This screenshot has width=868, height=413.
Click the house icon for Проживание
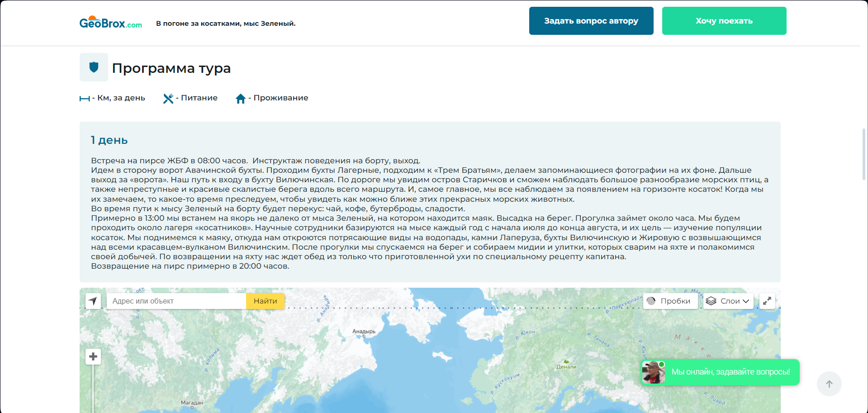[241, 98]
